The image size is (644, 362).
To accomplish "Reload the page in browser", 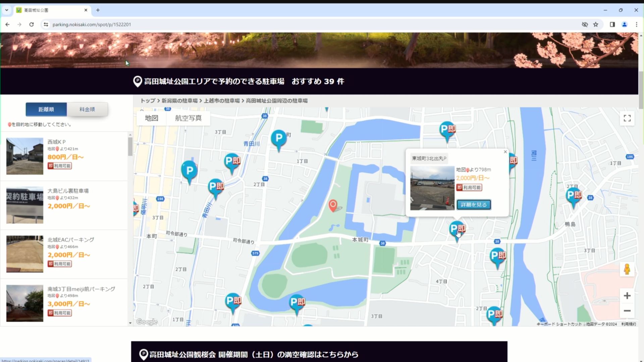I will tap(32, 24).
